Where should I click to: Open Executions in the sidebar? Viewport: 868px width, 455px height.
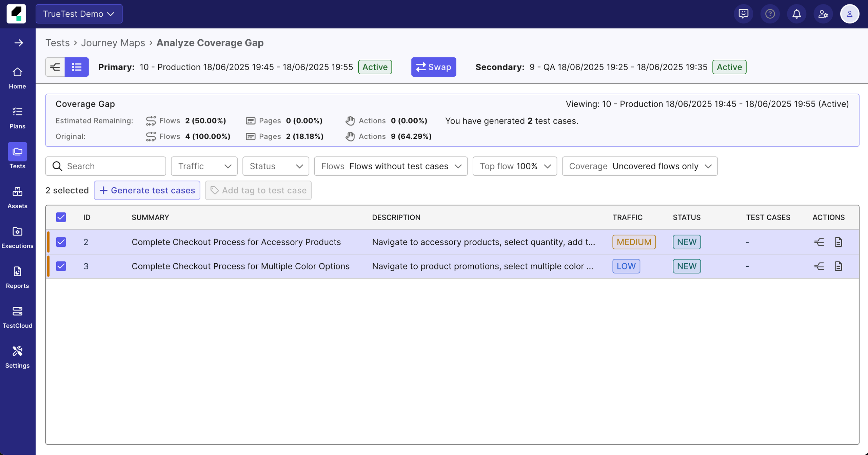pos(17,238)
